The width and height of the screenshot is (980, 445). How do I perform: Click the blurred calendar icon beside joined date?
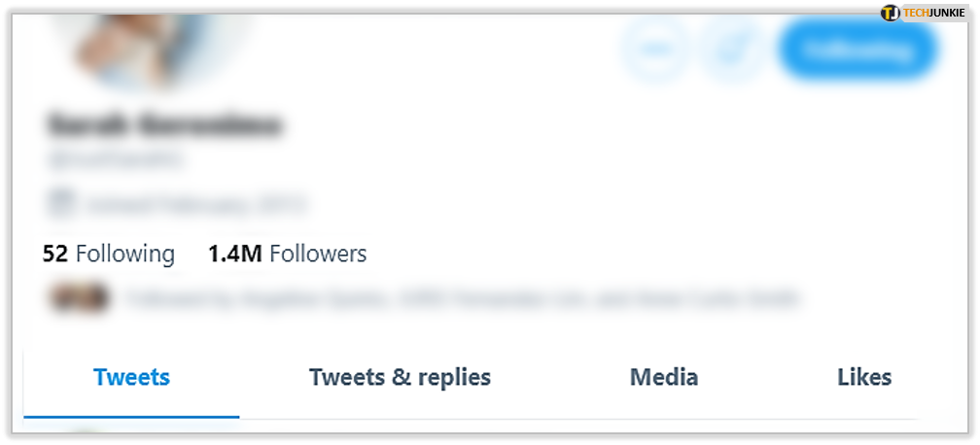click(x=61, y=204)
